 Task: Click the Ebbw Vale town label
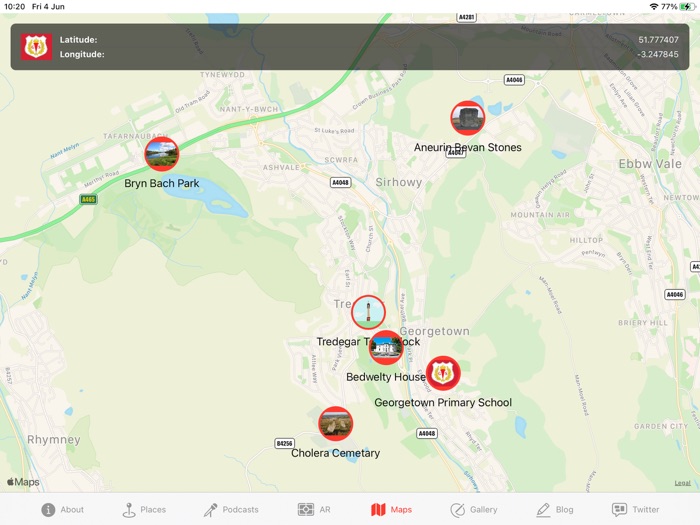[x=650, y=164]
